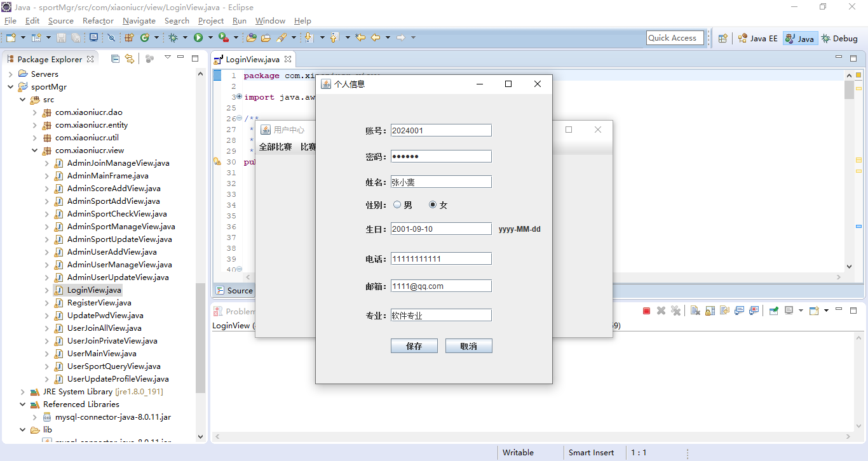Run the program with the green play icon
Screen dimensions: 868x461
click(198, 38)
